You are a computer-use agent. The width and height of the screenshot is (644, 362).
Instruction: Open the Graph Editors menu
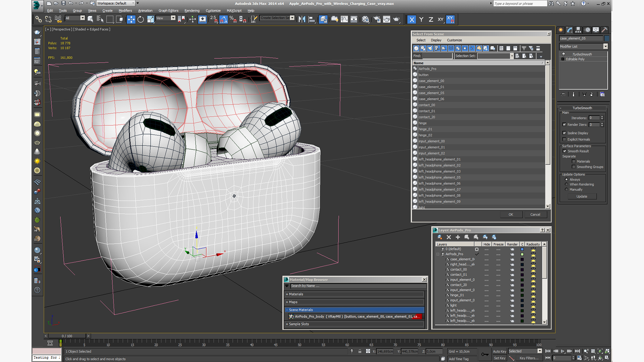[x=168, y=11]
